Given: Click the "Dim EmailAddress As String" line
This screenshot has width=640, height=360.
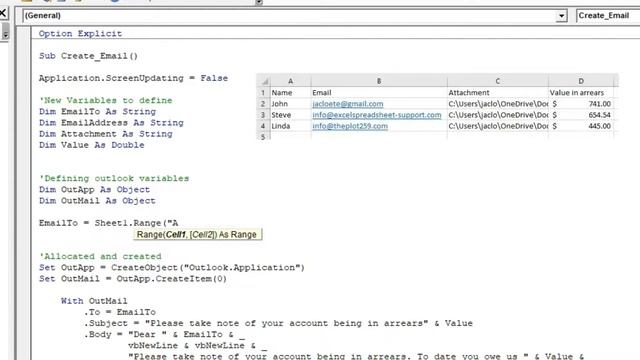Looking at the screenshot, I should coord(111,122).
